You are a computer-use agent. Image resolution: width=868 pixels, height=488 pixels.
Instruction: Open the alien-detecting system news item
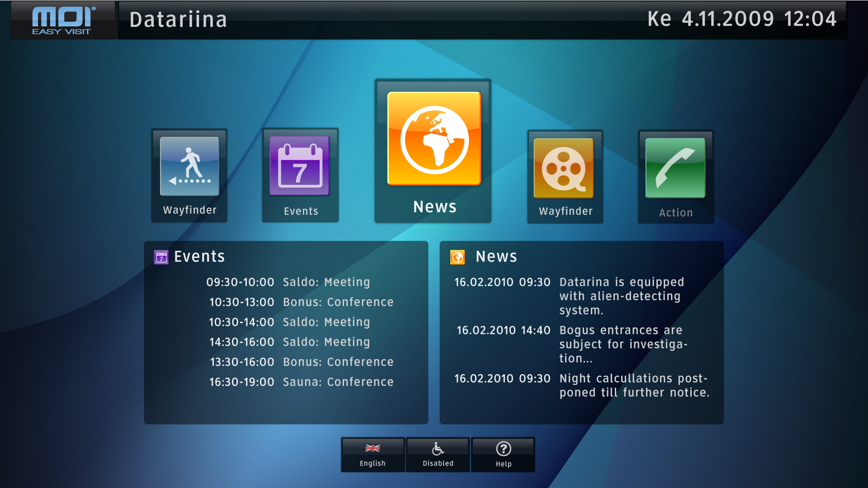click(621, 296)
